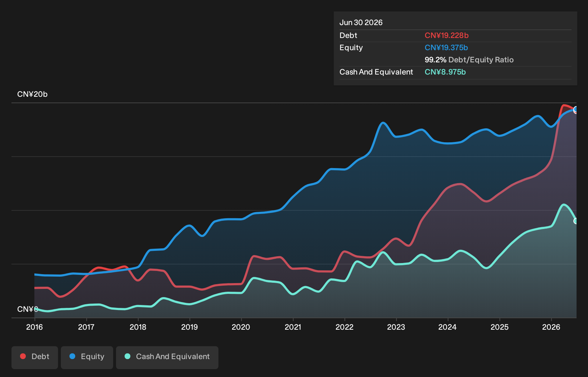Click the 2023 x-axis label
588x377 pixels.
396,327
